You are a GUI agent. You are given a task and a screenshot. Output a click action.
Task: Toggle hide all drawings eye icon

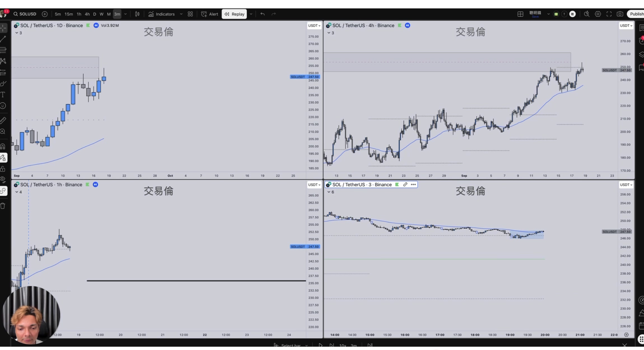[x=3, y=179]
